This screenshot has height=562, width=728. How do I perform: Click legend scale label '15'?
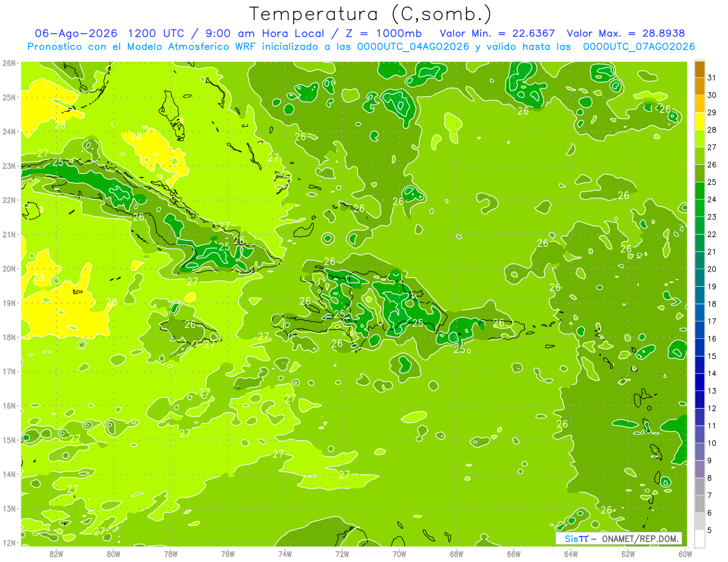click(712, 356)
